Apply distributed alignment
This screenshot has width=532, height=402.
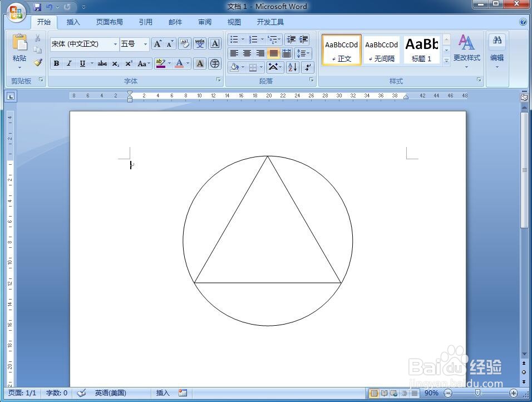[x=287, y=53]
